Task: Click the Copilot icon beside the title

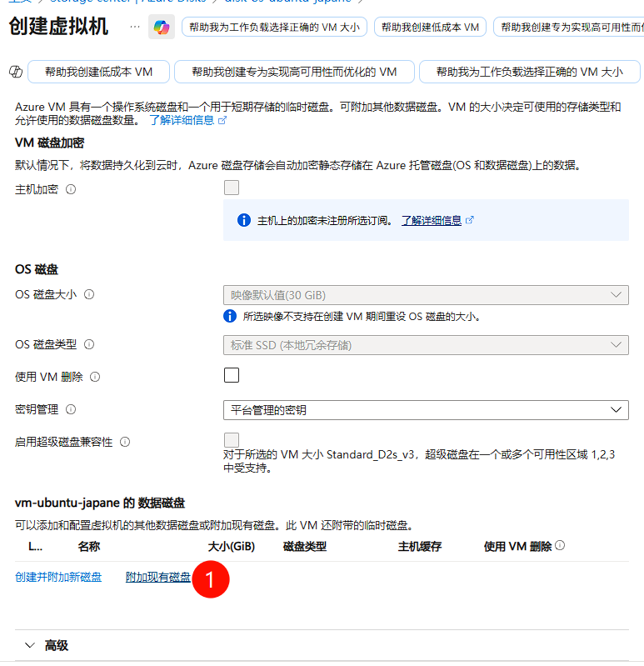Action: click(x=161, y=28)
